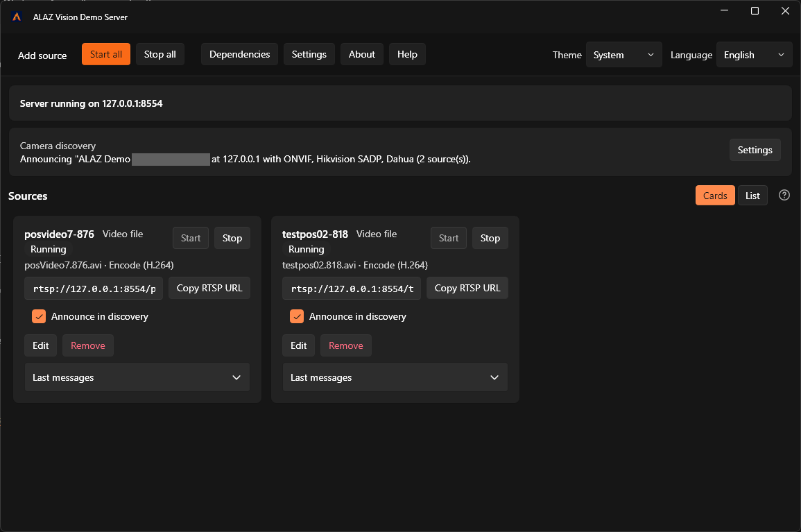Viewport: 801px width, 532px height.
Task: Remove the testpos02-818 source
Action: (346, 345)
